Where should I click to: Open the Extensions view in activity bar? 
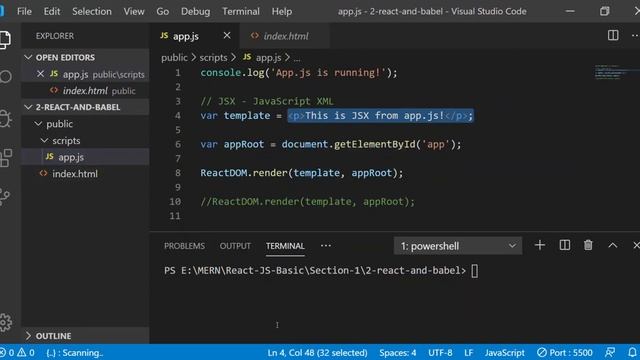pyautogui.click(x=5, y=158)
